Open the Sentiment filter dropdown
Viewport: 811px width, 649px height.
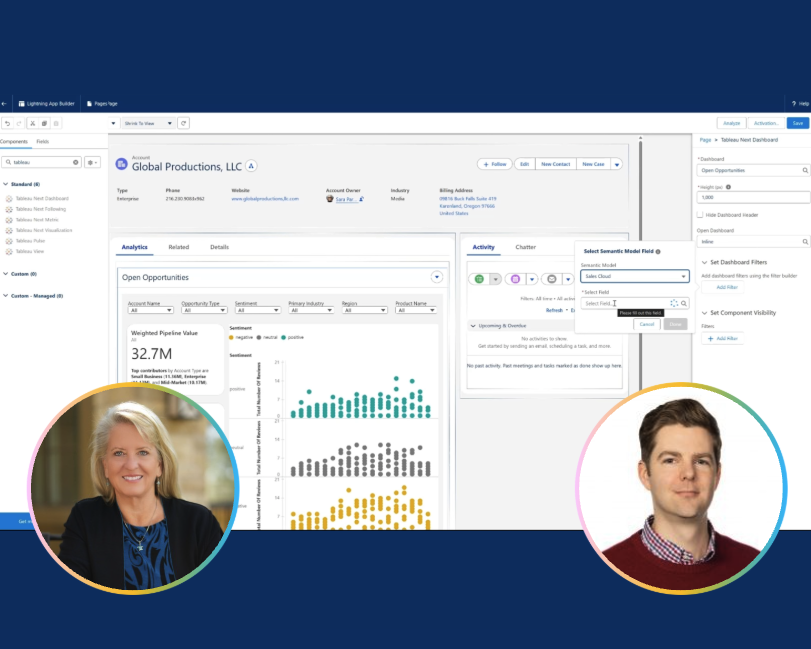258,310
